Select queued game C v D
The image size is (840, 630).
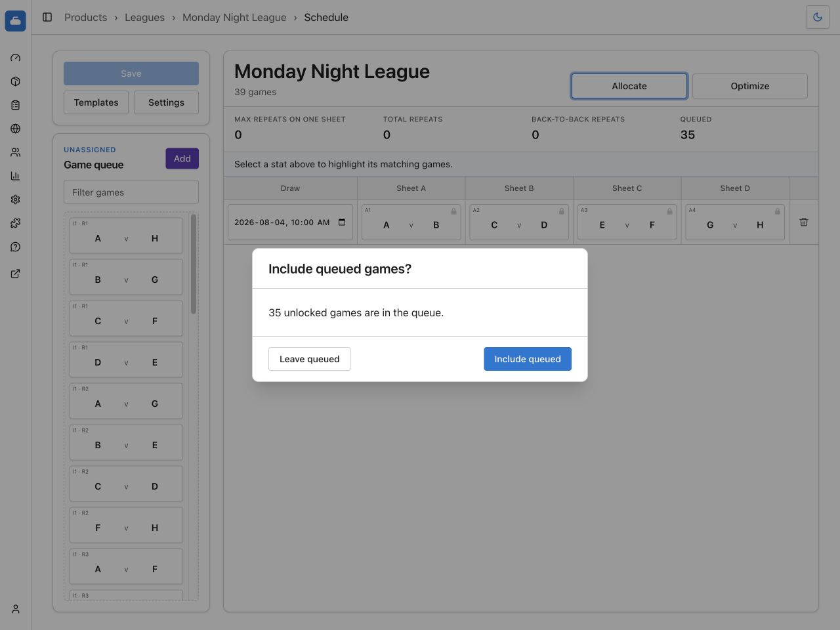click(126, 484)
